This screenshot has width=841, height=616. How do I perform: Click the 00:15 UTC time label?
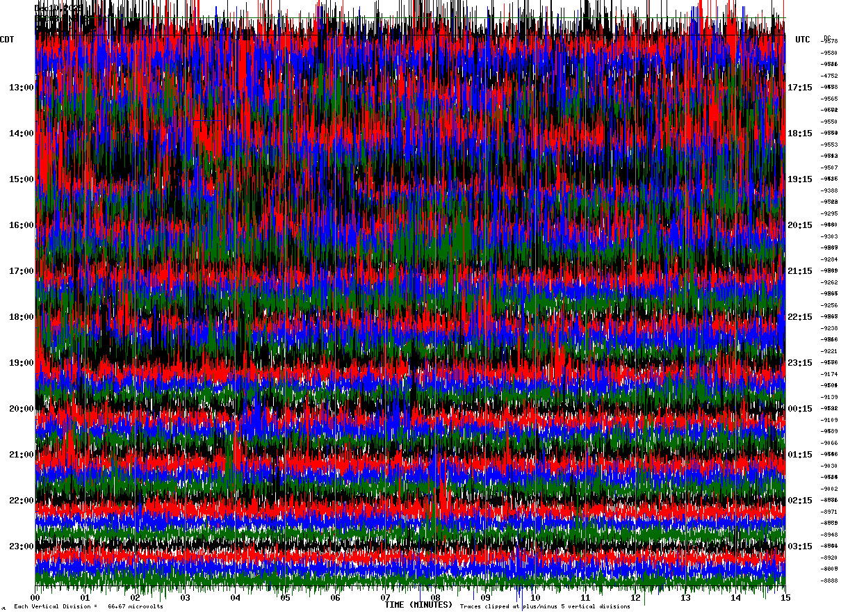click(800, 409)
